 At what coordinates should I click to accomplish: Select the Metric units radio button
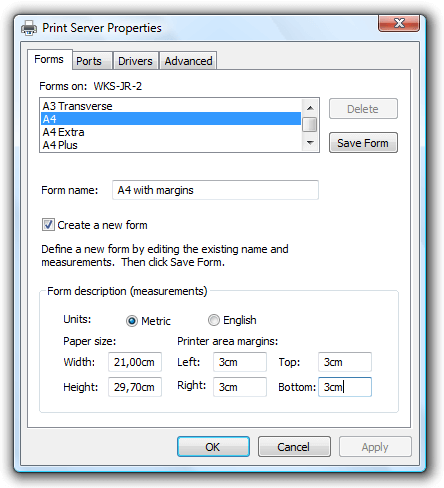(132, 321)
